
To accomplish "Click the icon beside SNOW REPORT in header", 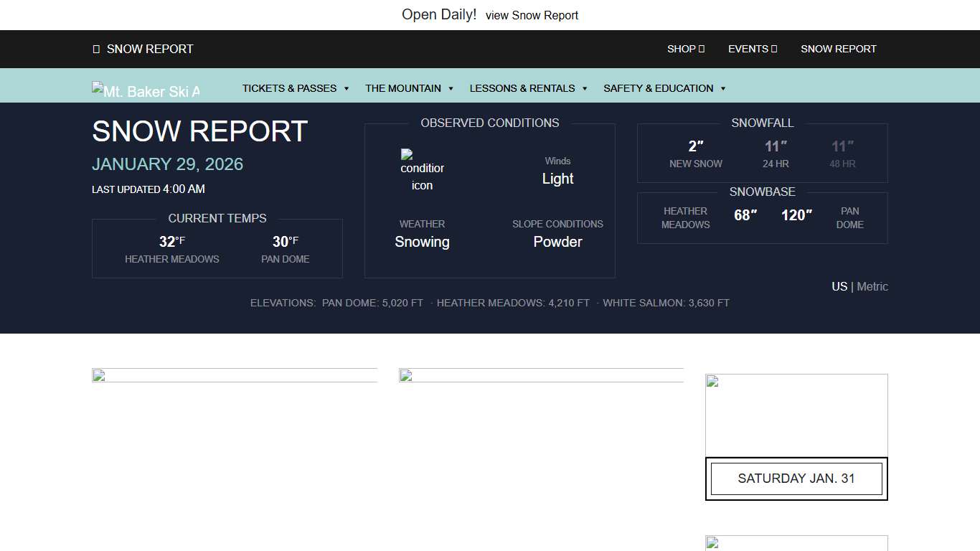I will pyautogui.click(x=96, y=49).
